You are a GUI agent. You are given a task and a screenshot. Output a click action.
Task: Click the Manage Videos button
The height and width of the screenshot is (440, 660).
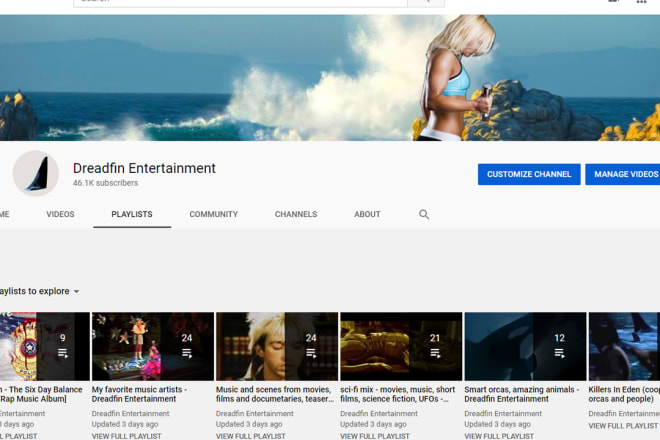pyautogui.click(x=623, y=174)
